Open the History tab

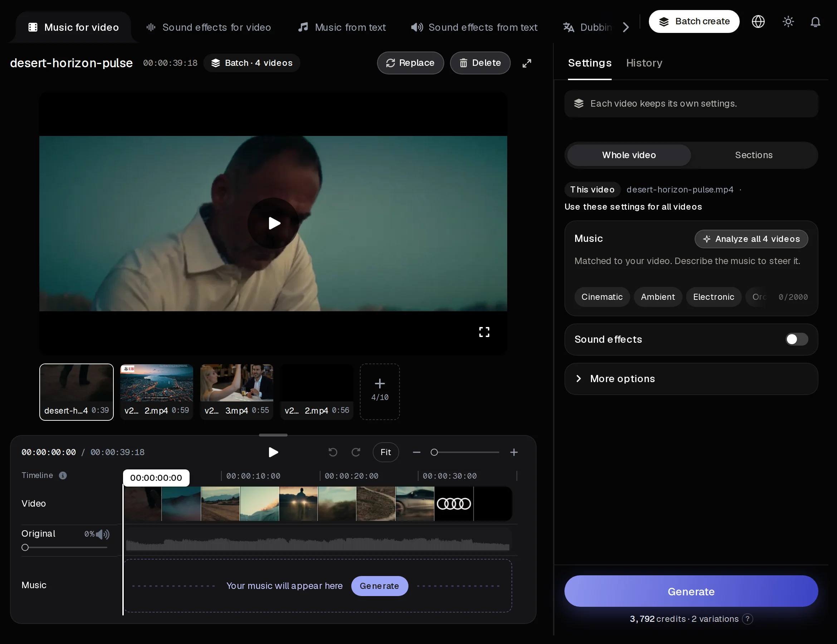coord(644,63)
